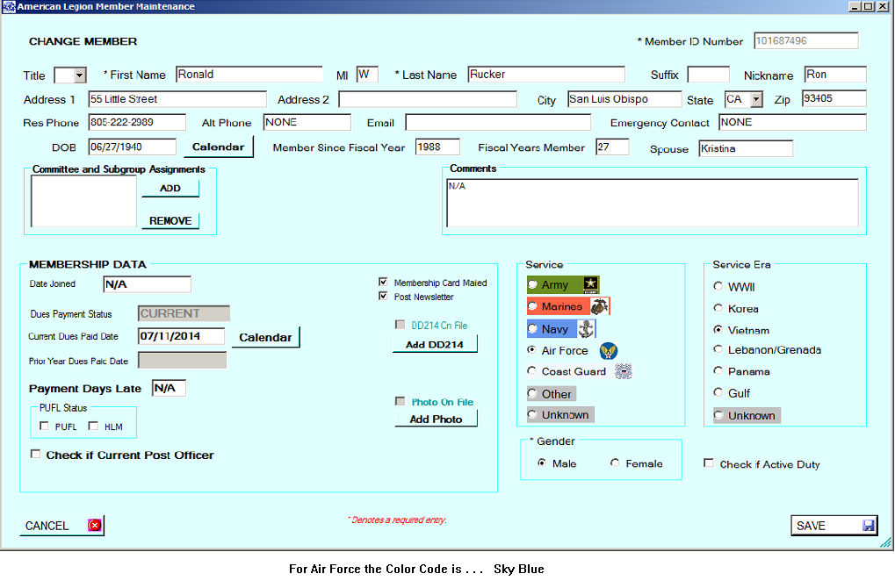
Task: Click the Address 2 field
Action: [x=428, y=99]
